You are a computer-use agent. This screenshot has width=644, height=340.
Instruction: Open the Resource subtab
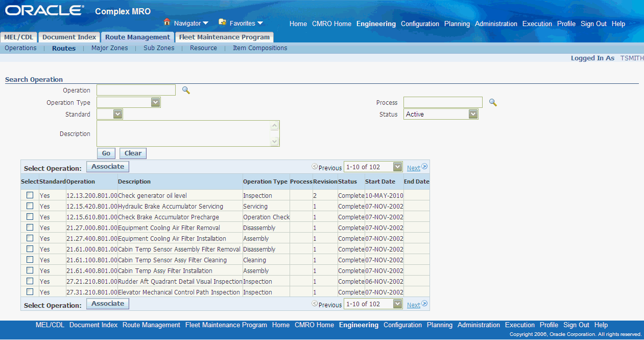tap(203, 48)
